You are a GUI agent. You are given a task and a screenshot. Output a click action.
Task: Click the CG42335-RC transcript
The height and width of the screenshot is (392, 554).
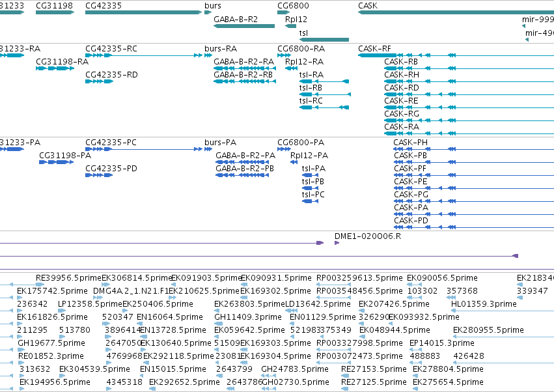[x=143, y=55]
